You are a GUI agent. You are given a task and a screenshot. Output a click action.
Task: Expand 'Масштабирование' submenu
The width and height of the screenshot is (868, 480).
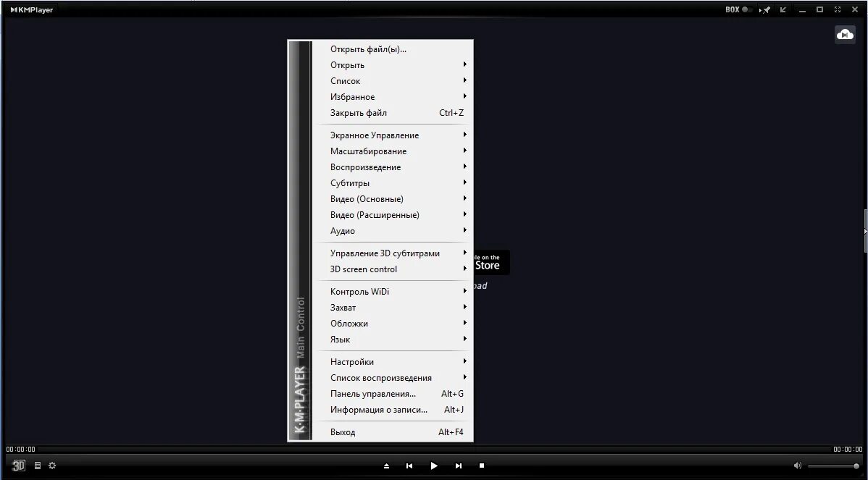[393, 151]
